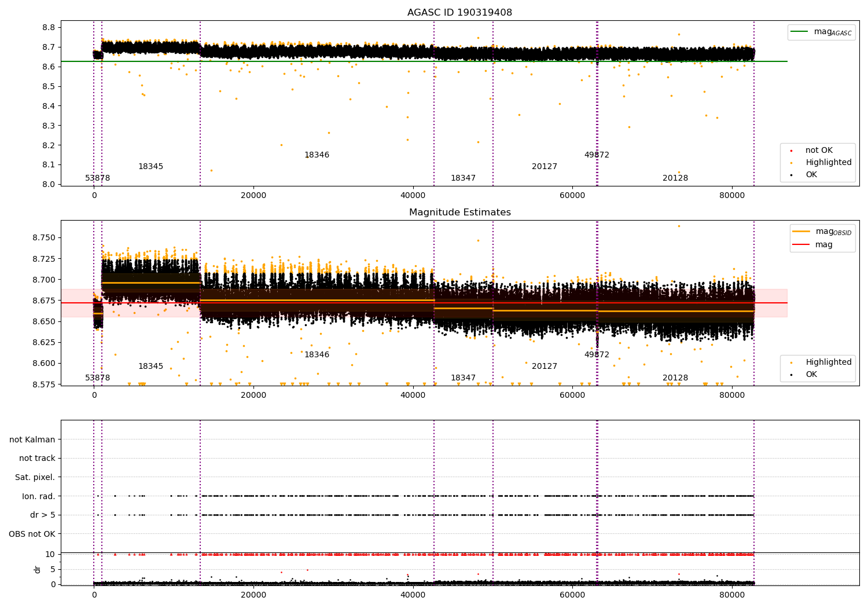Click obsid label 18347 in top plot
This screenshot has width=868, height=608.
[x=463, y=178]
